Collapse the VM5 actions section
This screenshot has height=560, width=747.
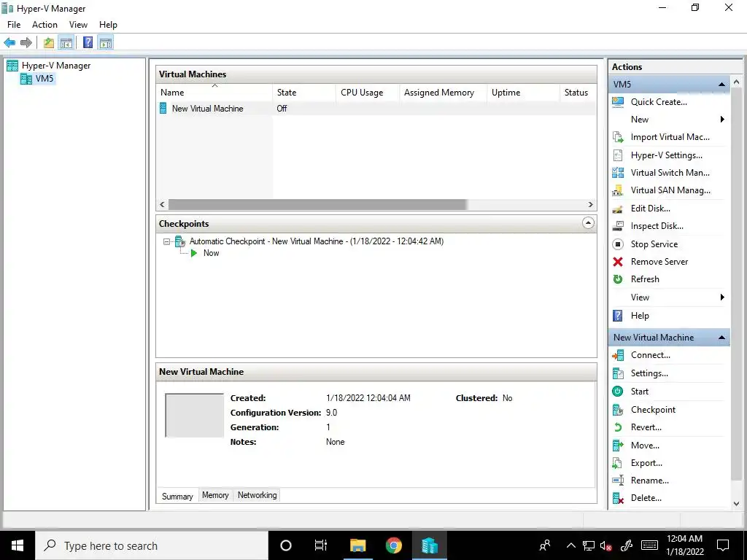coord(721,85)
